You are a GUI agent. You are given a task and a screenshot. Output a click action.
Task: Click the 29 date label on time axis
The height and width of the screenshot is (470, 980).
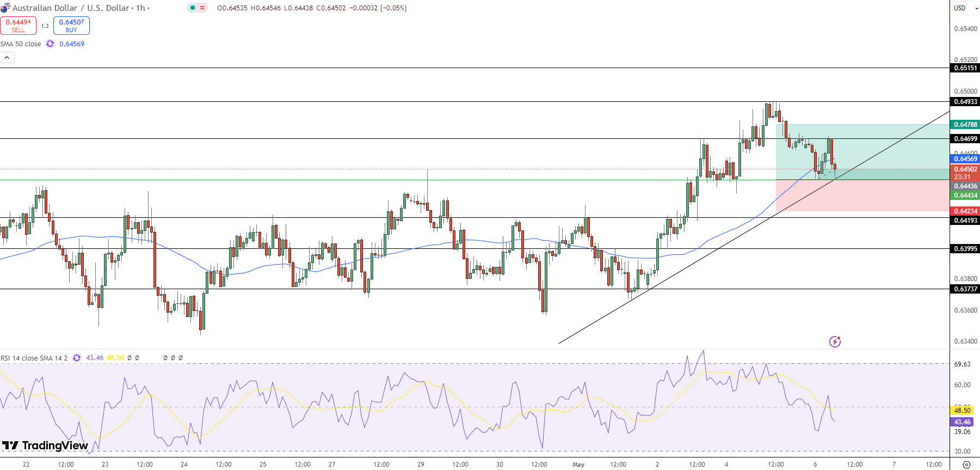(421, 465)
